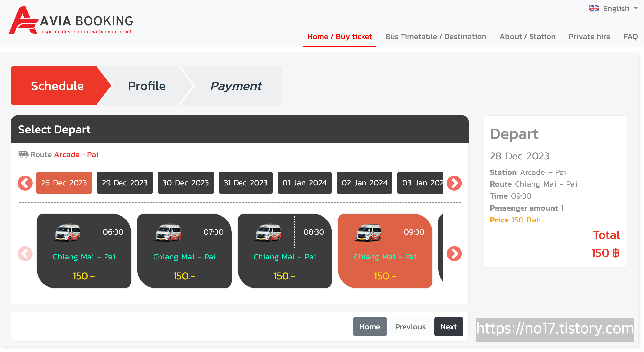
Task: Click the Home button
Action: coord(370,326)
